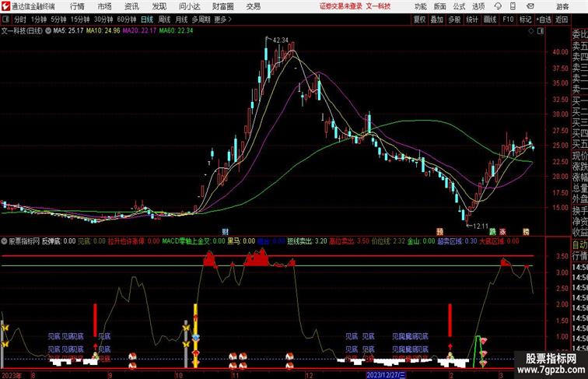Image resolution: width=588 pixels, height=379 pixels.
Task: Click the 游客 guest account label
Action: [562, 6]
